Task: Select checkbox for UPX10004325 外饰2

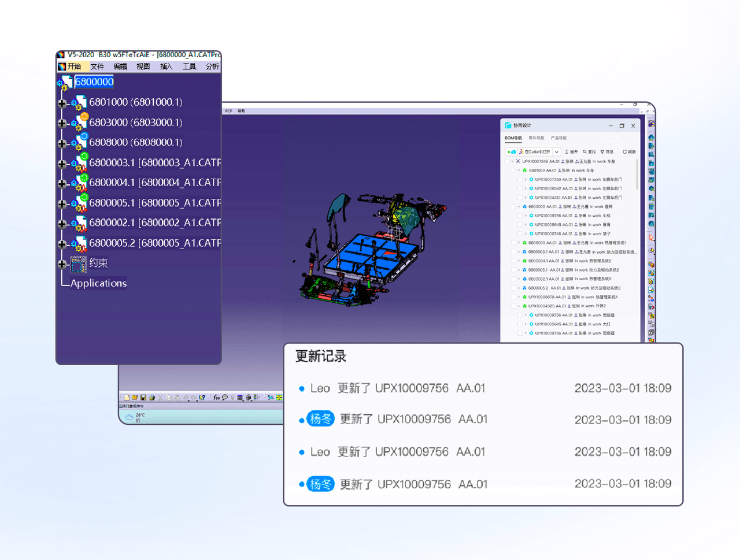Action: coord(513,306)
